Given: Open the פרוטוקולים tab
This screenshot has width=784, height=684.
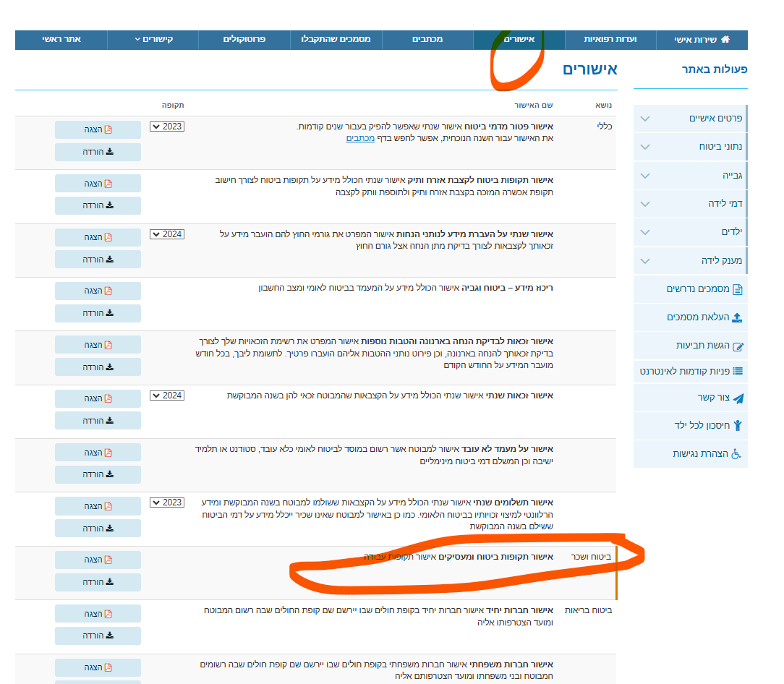Looking at the screenshot, I should [x=244, y=40].
